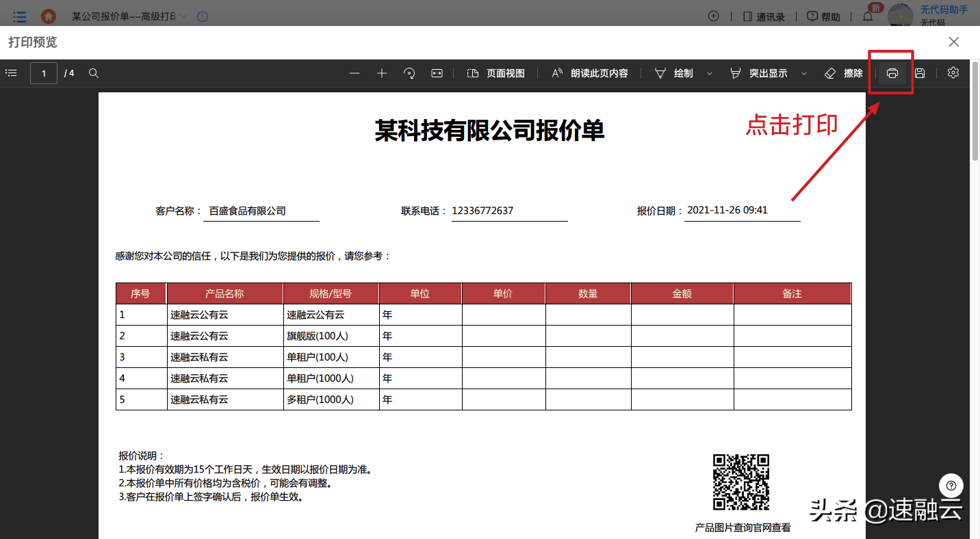Click the vertical scrollbar on the right
Image resolution: width=980 pixels, height=539 pixels.
(975, 113)
